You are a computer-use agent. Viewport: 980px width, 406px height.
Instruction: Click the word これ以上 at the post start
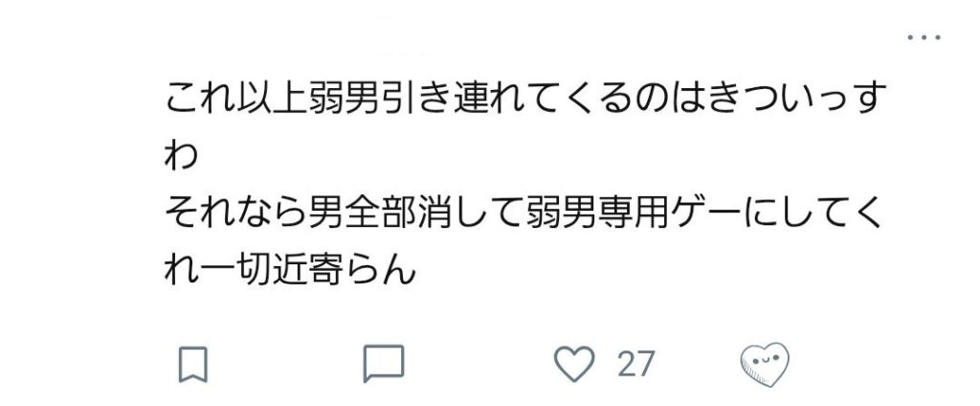pyautogui.click(x=235, y=99)
